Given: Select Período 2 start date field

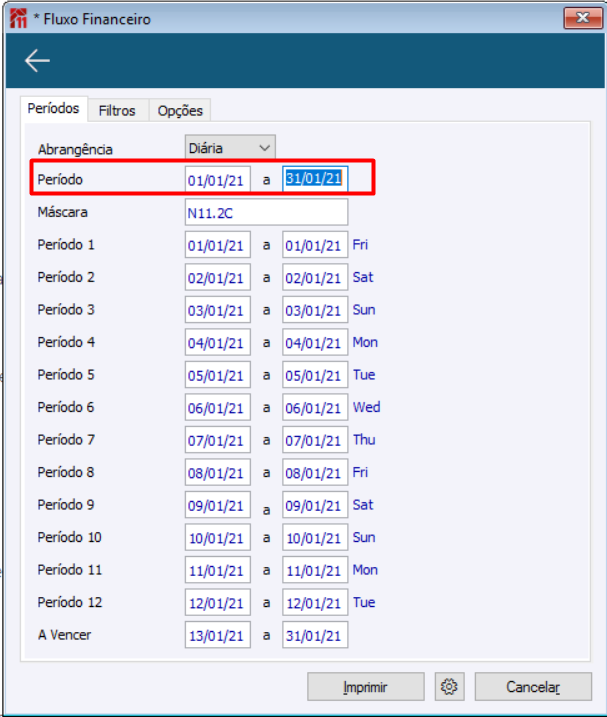Looking at the screenshot, I should 218,277.
